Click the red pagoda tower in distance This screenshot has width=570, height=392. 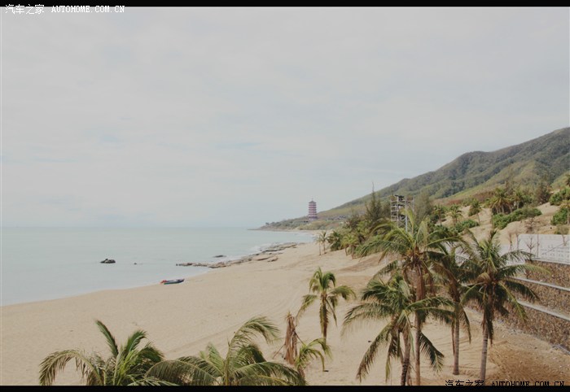pos(312,209)
